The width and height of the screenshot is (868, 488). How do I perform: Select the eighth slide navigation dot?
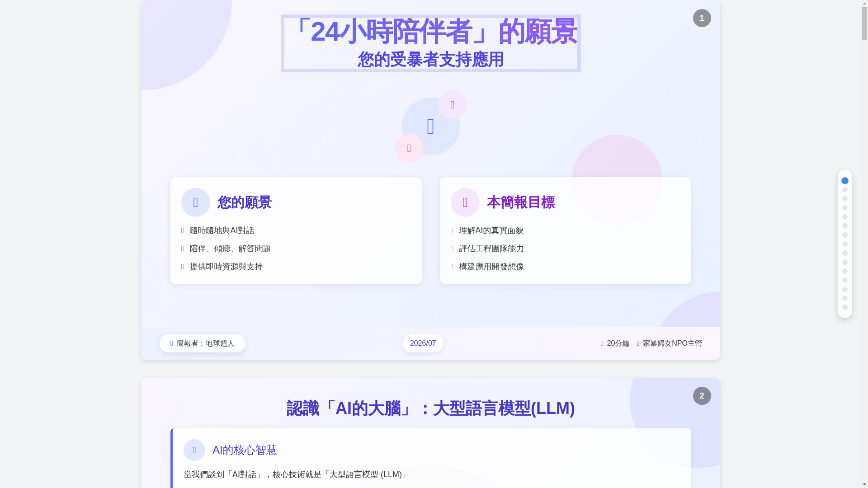click(x=844, y=244)
